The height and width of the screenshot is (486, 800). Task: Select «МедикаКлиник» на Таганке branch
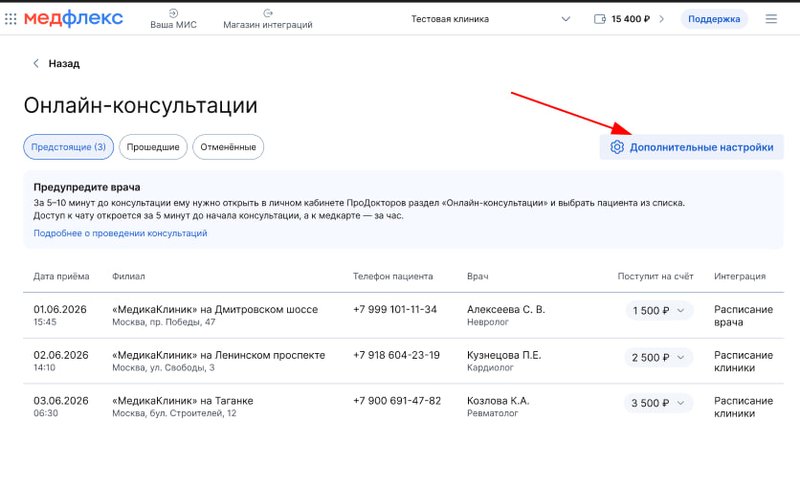pyautogui.click(x=183, y=401)
